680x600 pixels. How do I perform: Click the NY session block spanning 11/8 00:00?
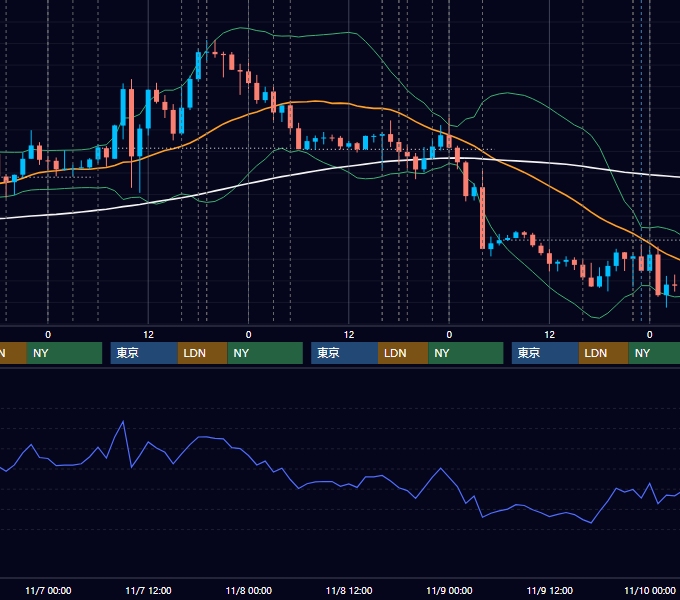pos(265,353)
